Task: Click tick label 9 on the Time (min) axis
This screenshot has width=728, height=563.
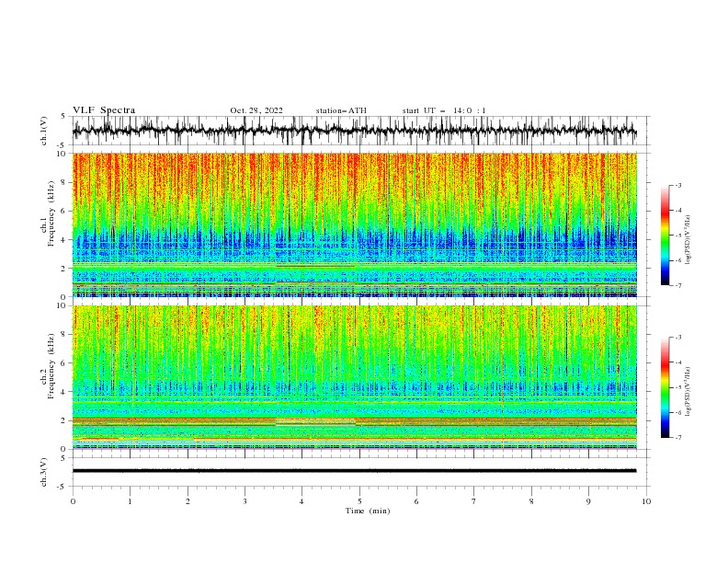Action: pos(588,501)
